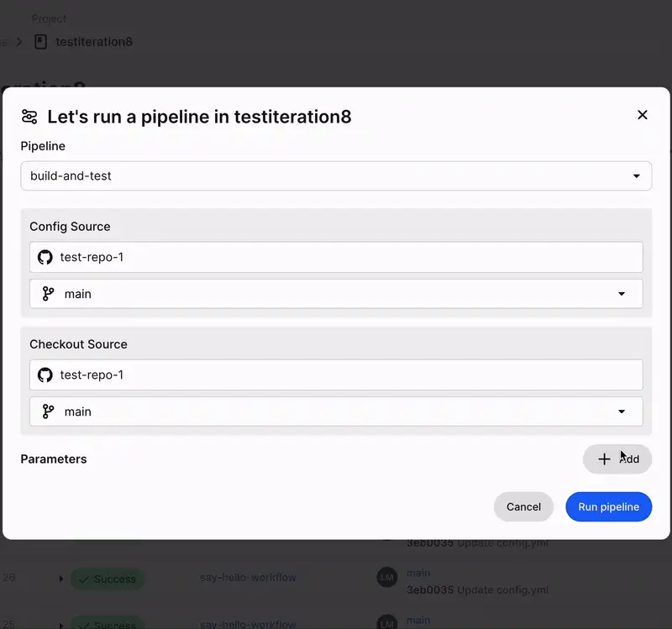The width and height of the screenshot is (672, 629).
Task: Click the bottom LM avatar icon
Action: [386, 623]
